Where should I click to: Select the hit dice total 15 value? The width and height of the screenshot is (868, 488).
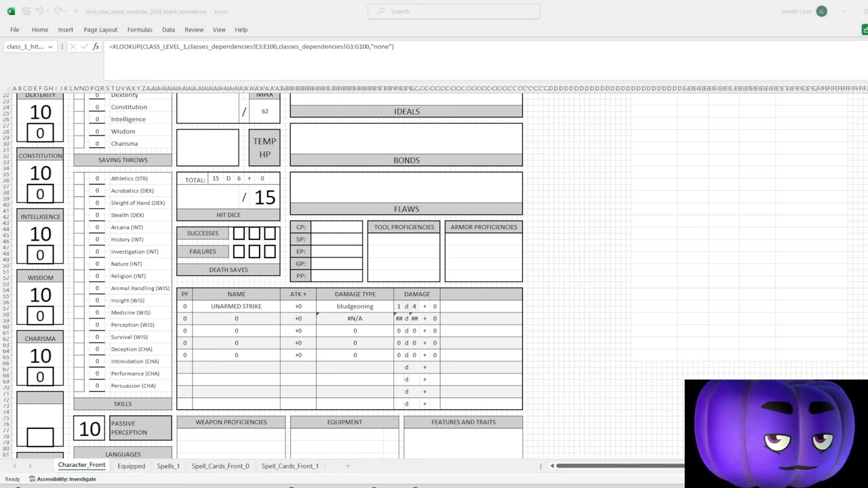tap(264, 197)
